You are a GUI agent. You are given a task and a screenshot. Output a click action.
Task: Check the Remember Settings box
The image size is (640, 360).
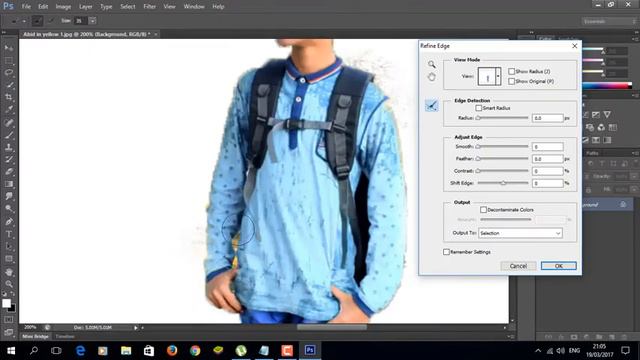point(447,252)
